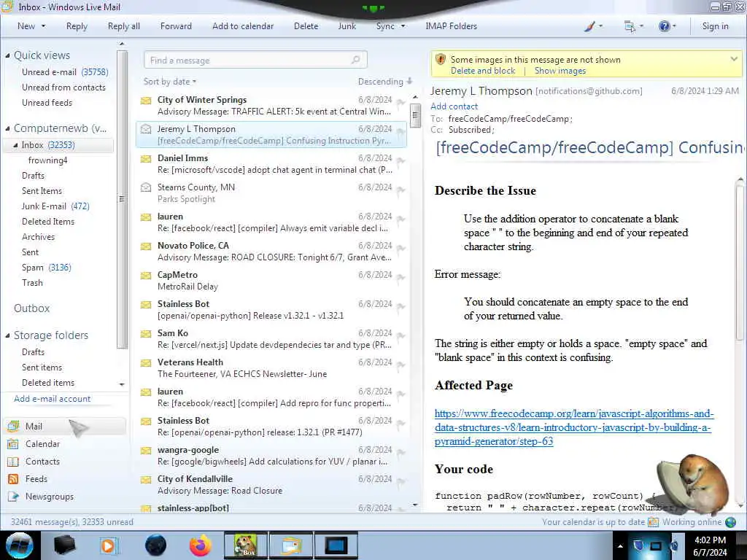Open the Contacts icon in sidebar
747x560 pixels.
point(13,462)
